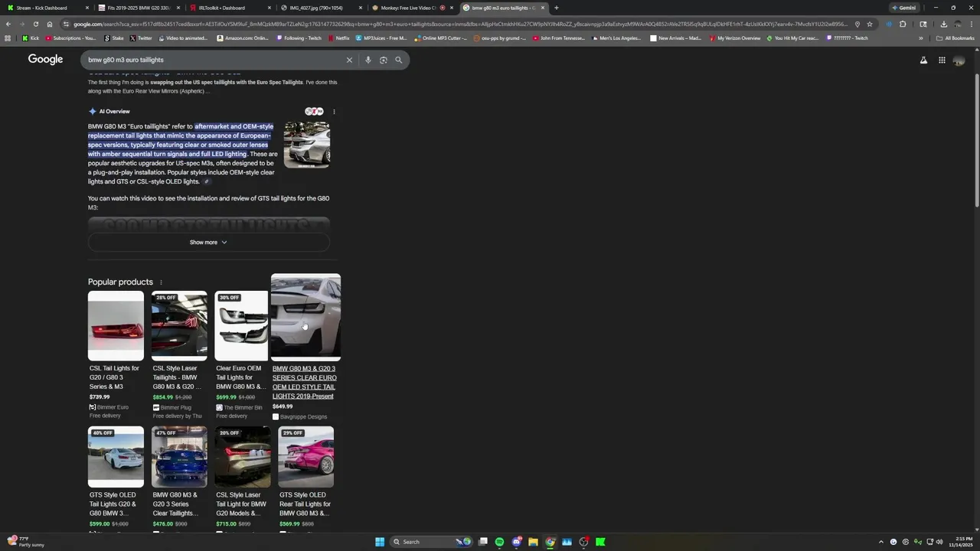This screenshot has width=980, height=551.
Task: Open the AI Overview source icons cluster
Action: [x=314, y=112]
